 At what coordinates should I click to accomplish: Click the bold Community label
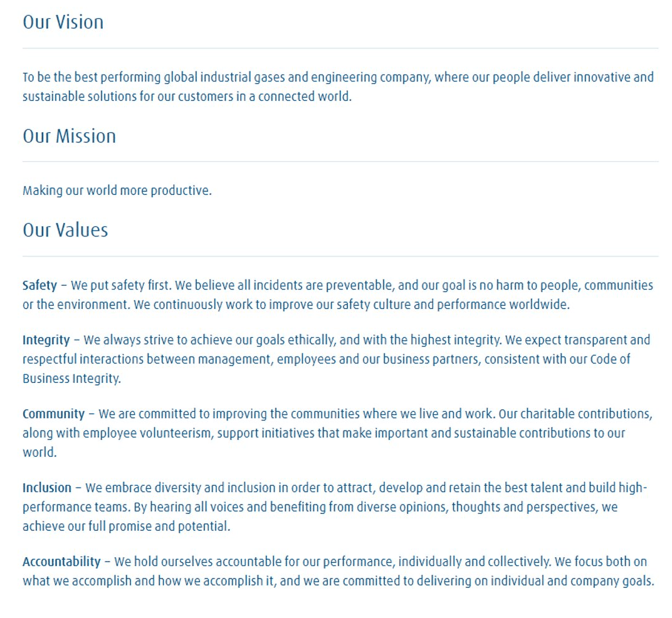pyautogui.click(x=53, y=414)
